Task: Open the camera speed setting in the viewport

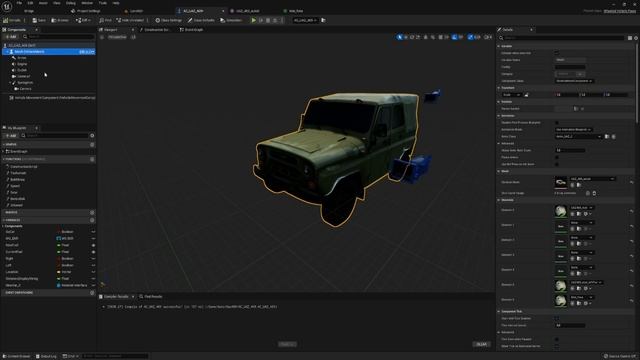Action: click(x=488, y=37)
